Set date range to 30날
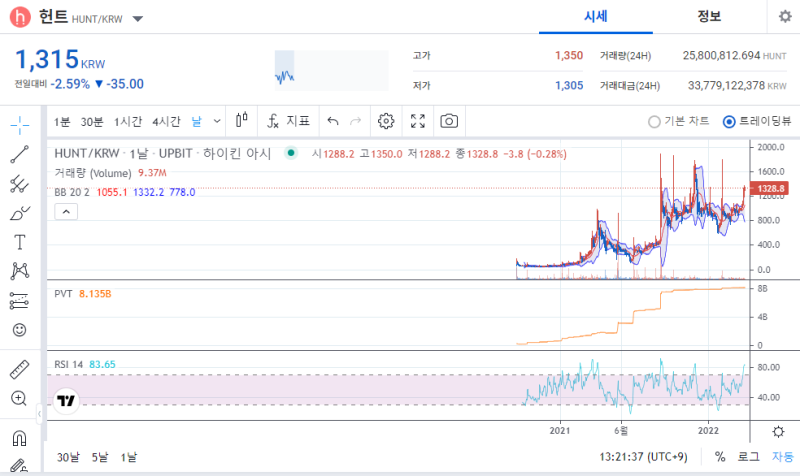The height and width of the screenshot is (476, 800). tap(68, 457)
